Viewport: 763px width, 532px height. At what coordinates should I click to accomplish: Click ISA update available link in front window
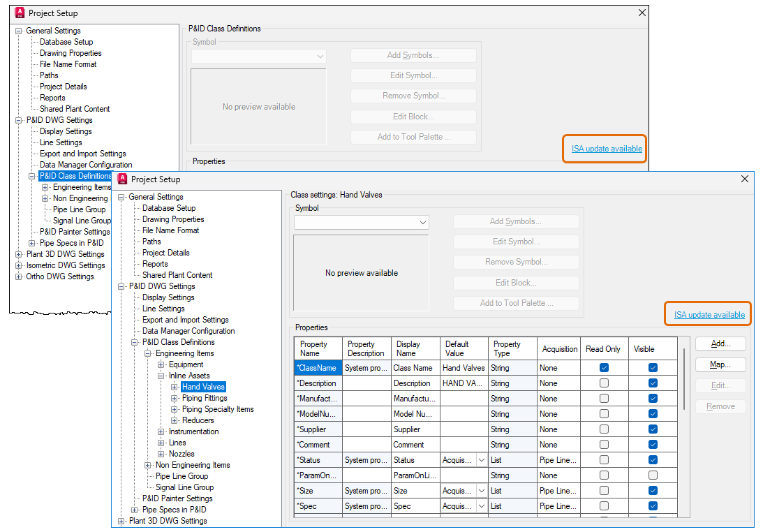point(709,314)
